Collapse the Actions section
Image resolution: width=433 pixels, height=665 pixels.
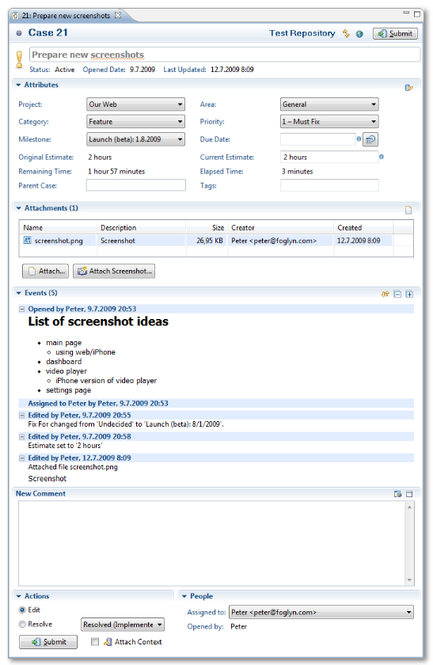18,596
